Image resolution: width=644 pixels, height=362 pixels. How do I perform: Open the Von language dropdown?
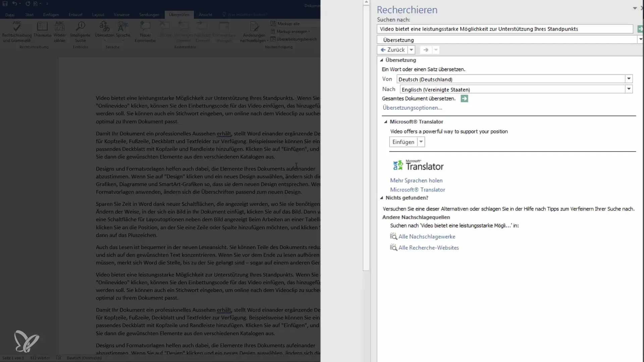(629, 79)
